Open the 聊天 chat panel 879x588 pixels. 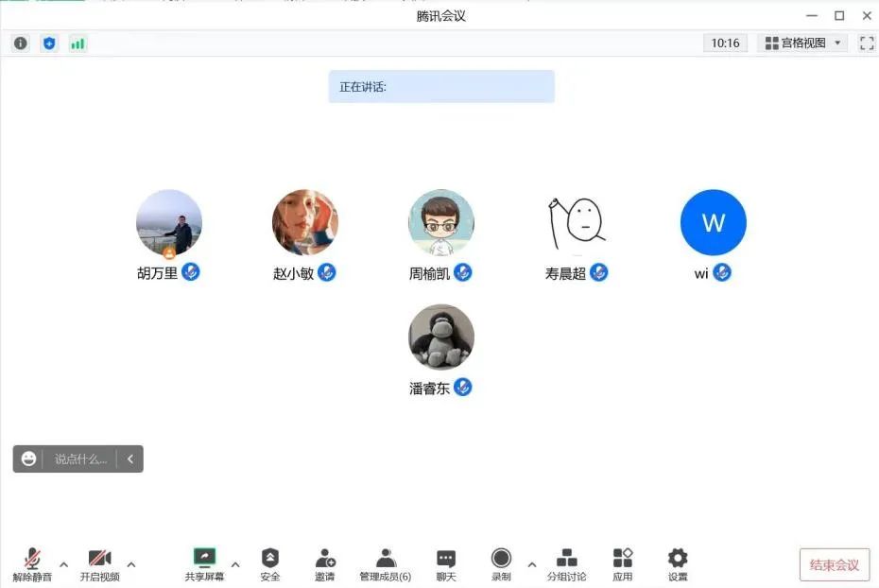click(446, 564)
